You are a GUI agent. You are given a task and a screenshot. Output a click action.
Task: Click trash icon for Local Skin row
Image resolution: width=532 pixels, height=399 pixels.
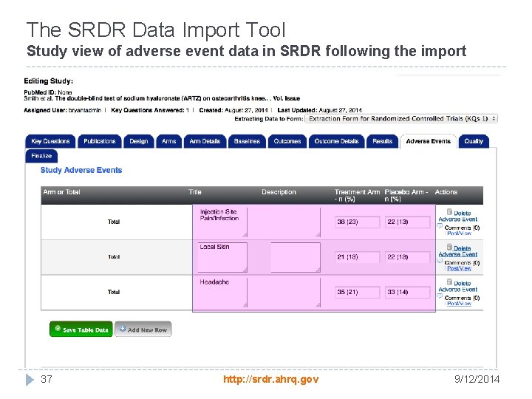tap(449, 247)
